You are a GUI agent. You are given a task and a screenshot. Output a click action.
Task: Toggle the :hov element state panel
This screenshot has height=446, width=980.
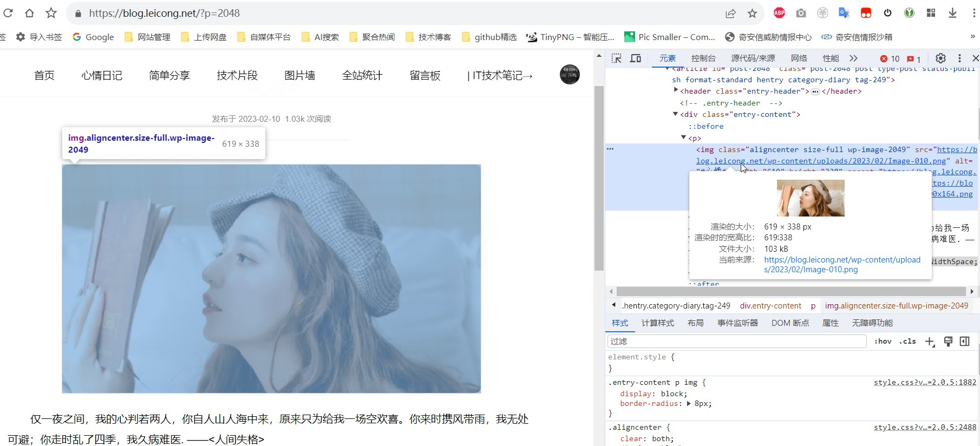tap(883, 342)
